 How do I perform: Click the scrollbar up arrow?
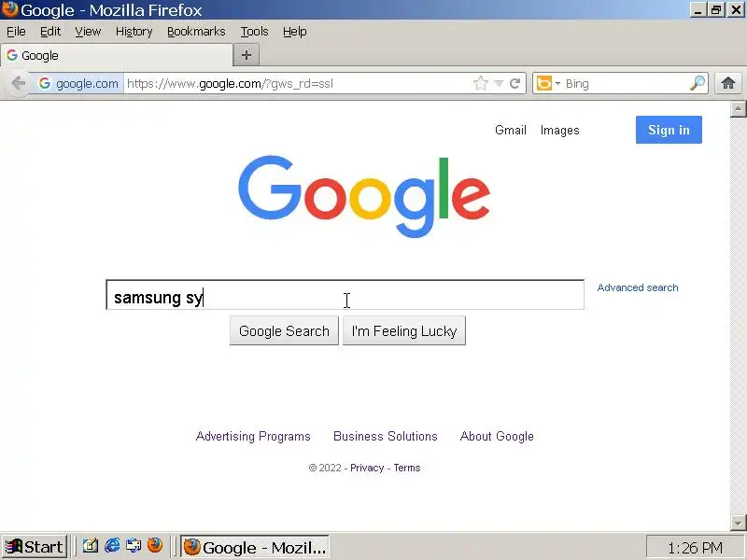(x=738, y=109)
